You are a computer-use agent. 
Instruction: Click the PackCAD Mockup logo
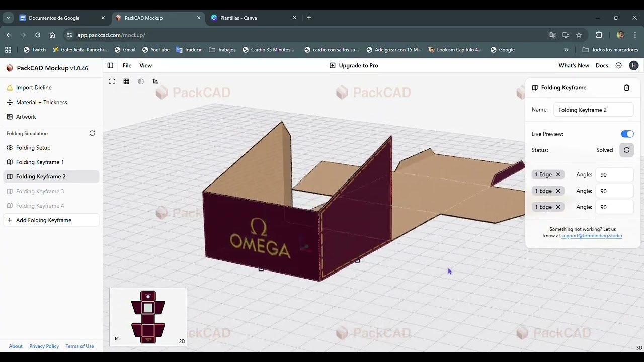point(10,68)
